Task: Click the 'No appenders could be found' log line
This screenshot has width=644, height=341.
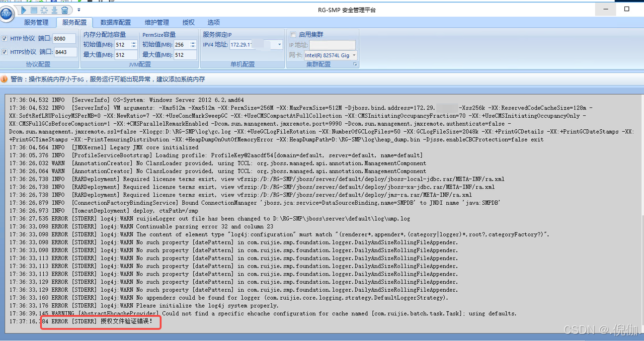Action: click(228, 297)
